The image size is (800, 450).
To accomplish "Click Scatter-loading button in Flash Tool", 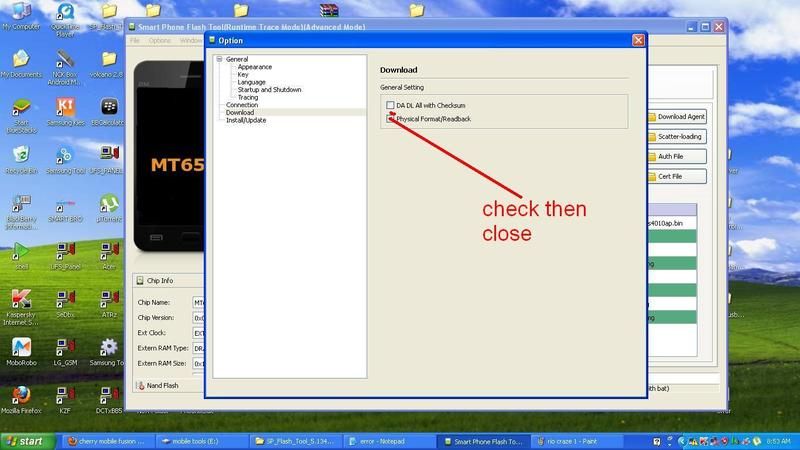I will click(677, 137).
